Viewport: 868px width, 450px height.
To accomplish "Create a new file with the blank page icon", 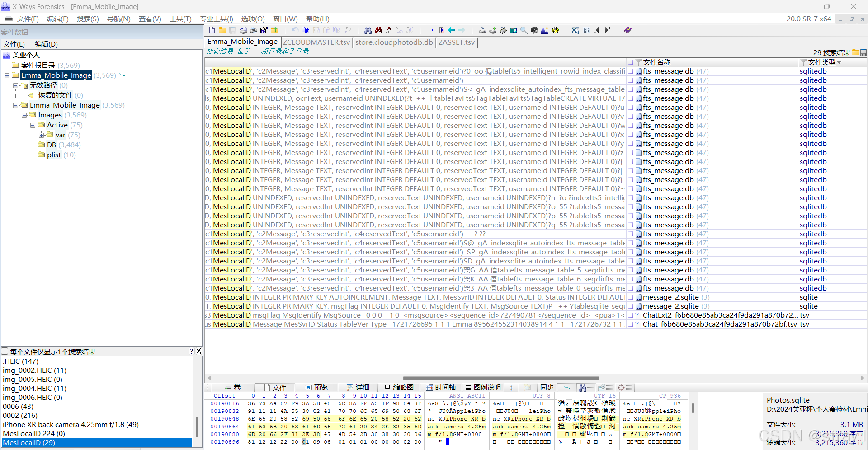I will pyautogui.click(x=212, y=30).
